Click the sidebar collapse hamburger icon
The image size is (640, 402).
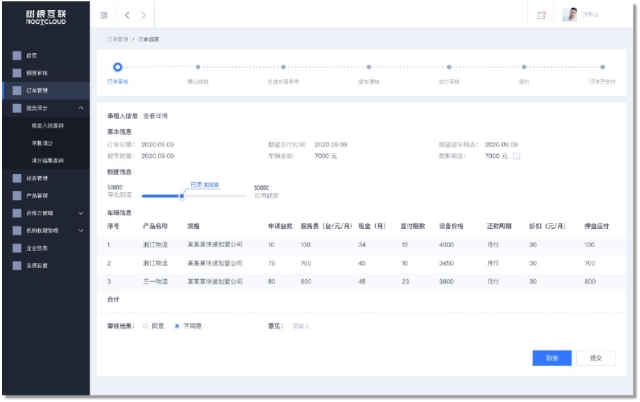(105, 16)
